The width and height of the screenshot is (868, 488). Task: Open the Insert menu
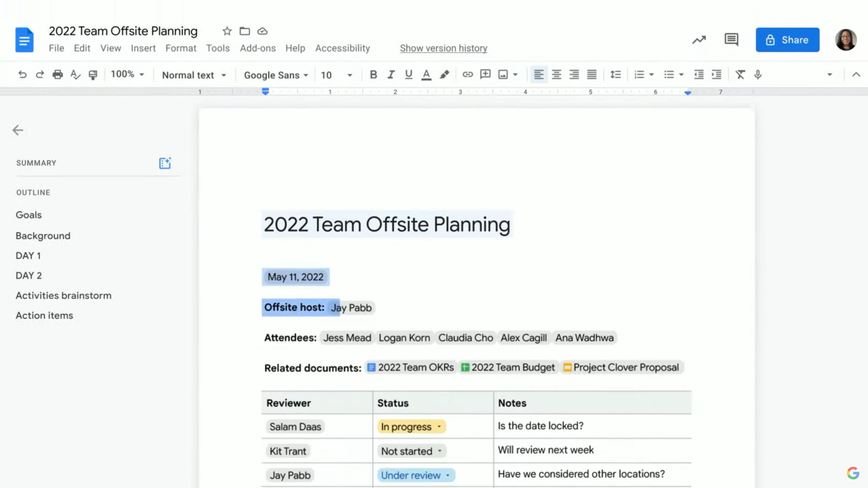143,48
